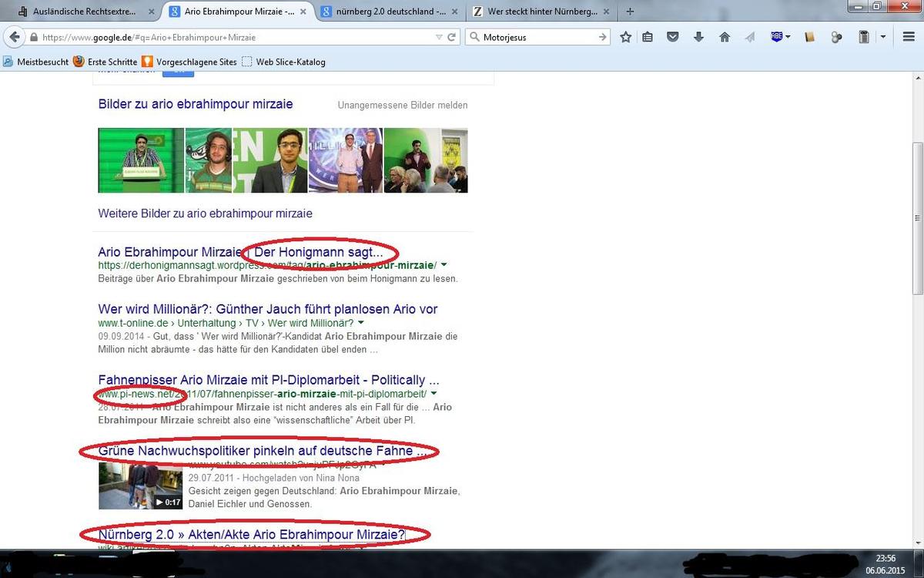The width and height of the screenshot is (924, 578).
Task: Close the Wer steckt hinter Nürnberg tab
Action: tap(607, 12)
